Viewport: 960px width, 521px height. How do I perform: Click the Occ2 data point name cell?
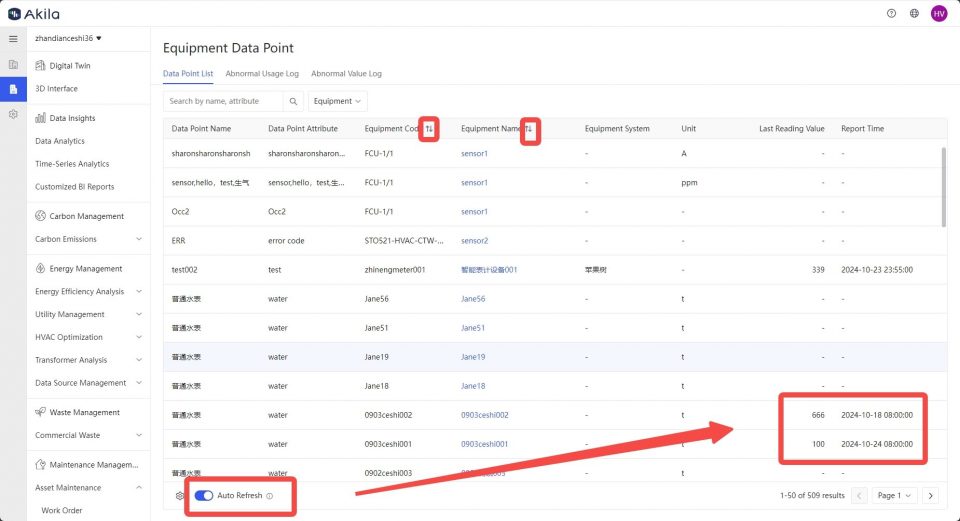click(181, 212)
